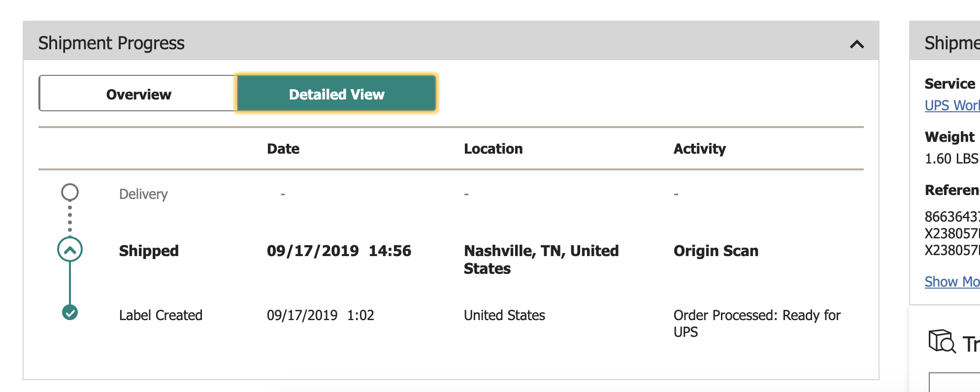Click the tracking input field at bottom right
This screenshot has width=980, height=392.
954,382
